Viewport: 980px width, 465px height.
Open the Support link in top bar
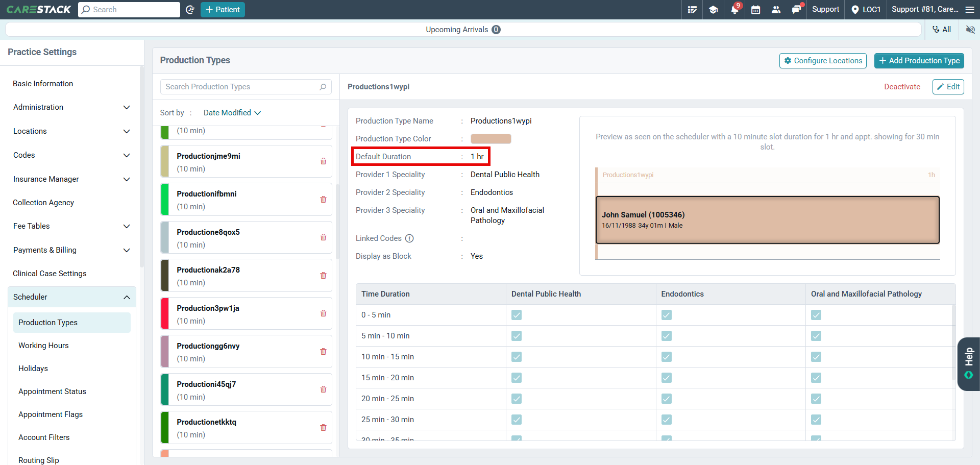click(x=825, y=9)
